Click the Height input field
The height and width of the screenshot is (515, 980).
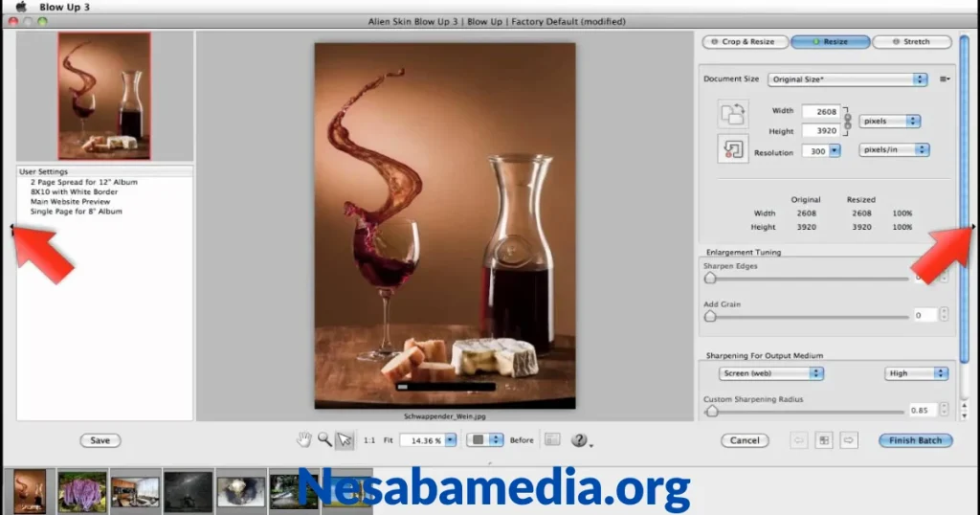click(821, 130)
